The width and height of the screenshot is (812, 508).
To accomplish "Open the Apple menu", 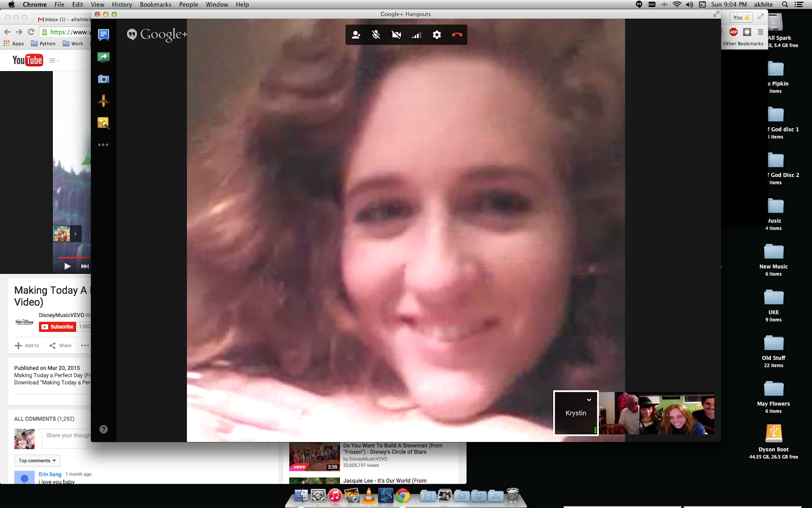I will 11,5.
